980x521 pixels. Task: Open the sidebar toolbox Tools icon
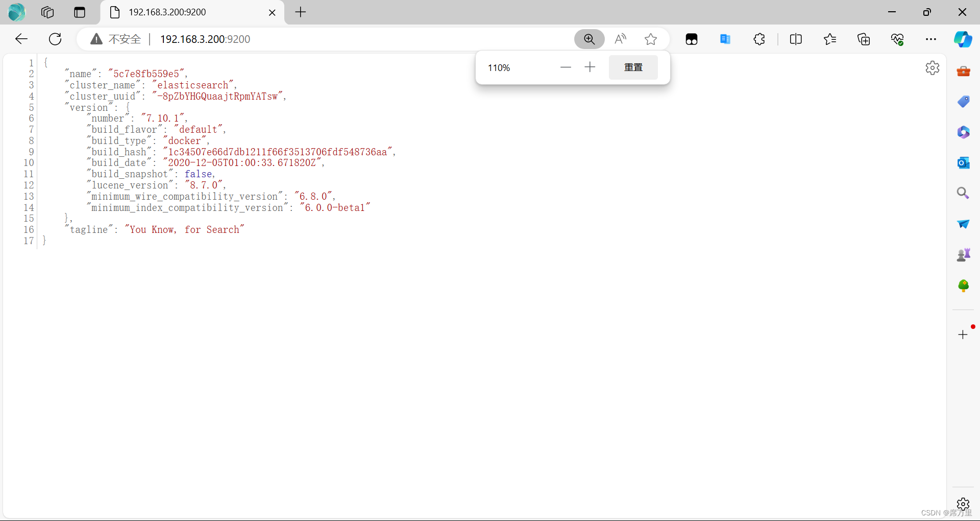964,71
